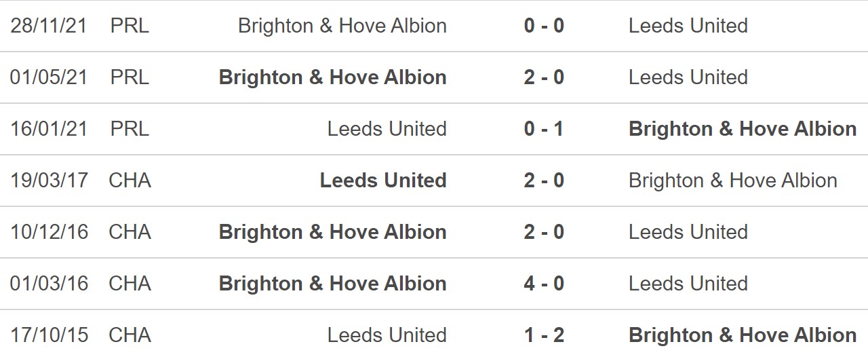Open the 2 - 0 score from 10/12/16
Image resolution: width=868 pixels, height=359 pixels.
click(544, 232)
